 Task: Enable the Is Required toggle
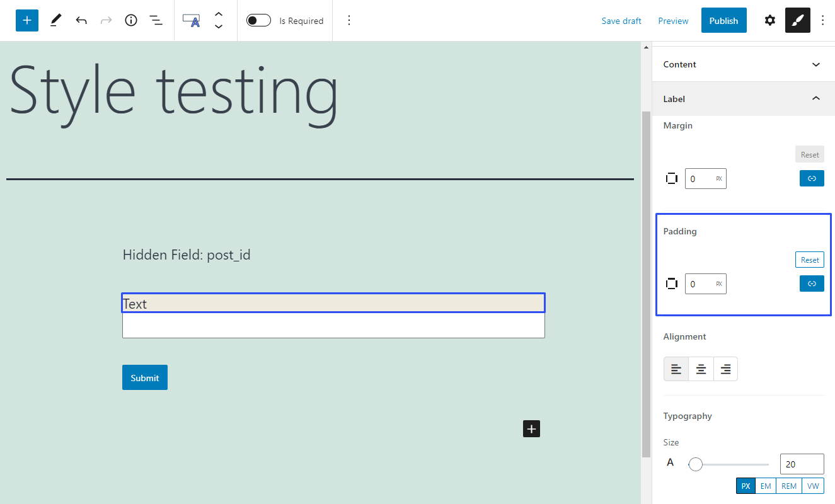click(x=258, y=20)
